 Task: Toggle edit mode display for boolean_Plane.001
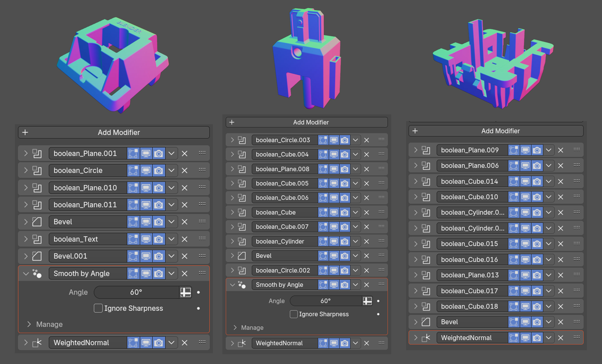pos(133,153)
